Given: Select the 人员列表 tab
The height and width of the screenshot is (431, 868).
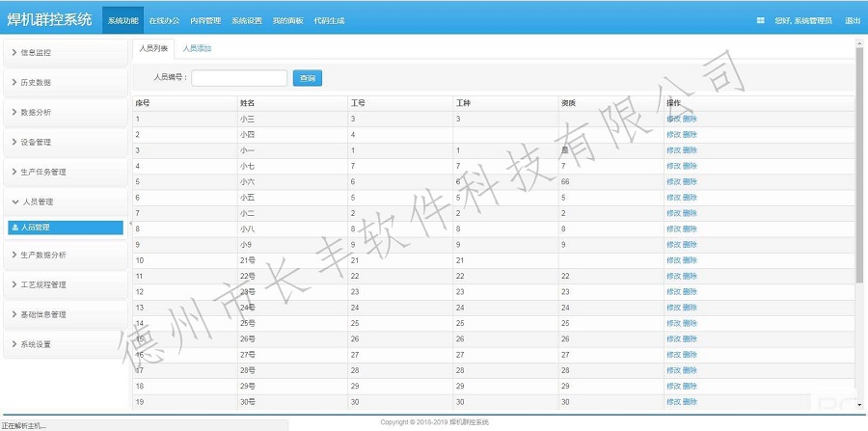Looking at the screenshot, I should [x=153, y=48].
